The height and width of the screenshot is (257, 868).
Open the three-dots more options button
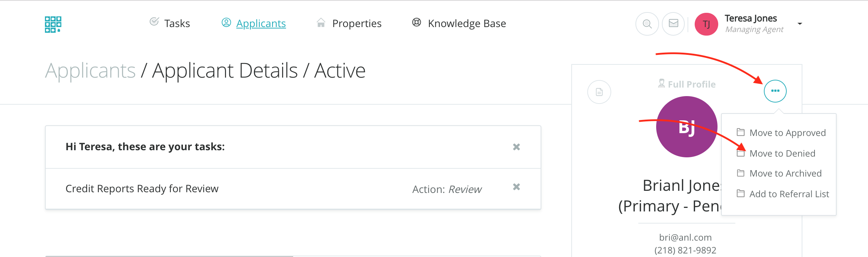[x=775, y=91]
